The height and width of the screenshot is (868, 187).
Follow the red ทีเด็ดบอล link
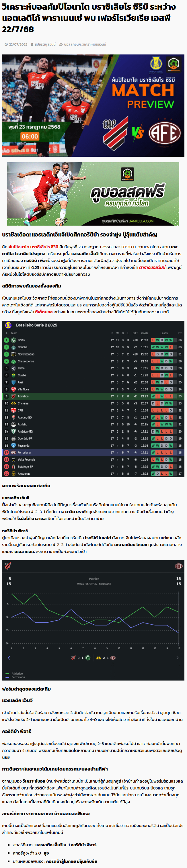pyautogui.click(x=44, y=312)
